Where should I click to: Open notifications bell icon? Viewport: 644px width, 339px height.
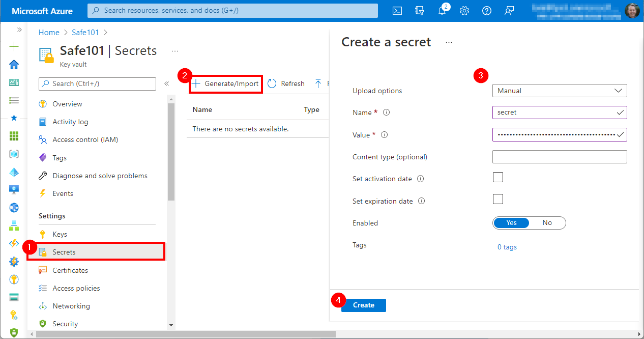(443, 11)
